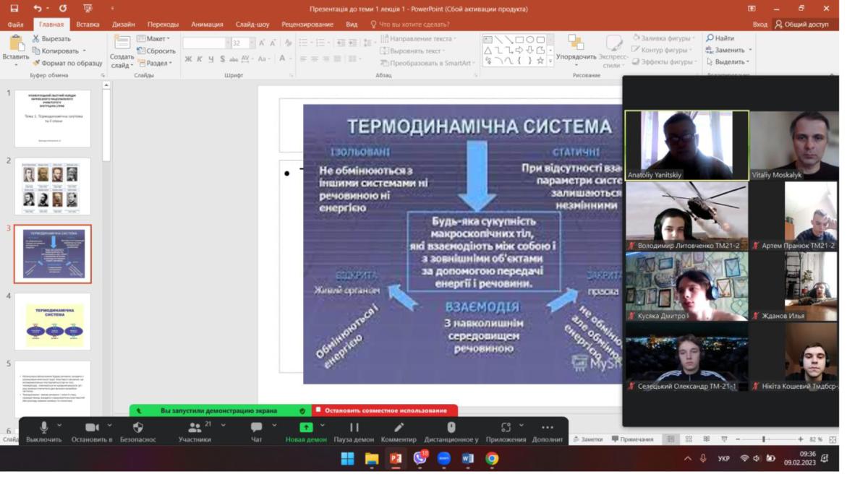
Task: Click the Сбросить reset slide button
Action: 156,51
